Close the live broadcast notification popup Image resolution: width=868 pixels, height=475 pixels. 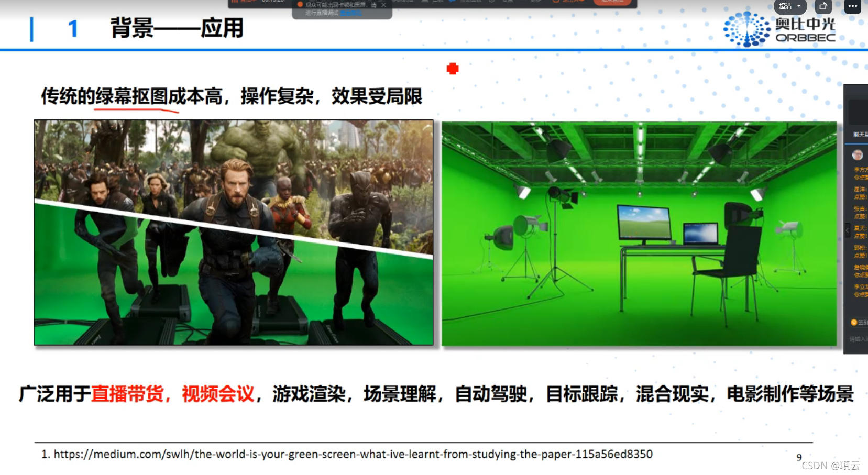[383, 5]
